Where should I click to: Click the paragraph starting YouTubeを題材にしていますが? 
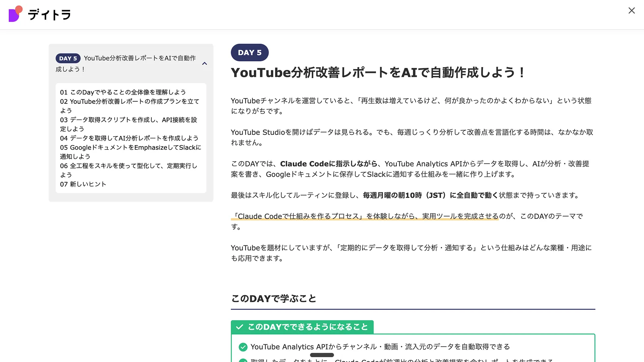(x=411, y=253)
